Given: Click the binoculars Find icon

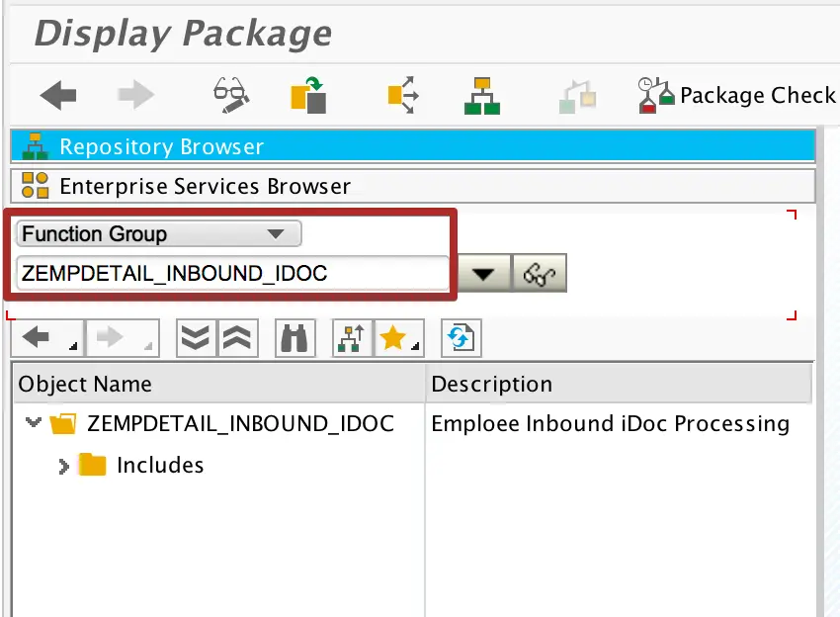Looking at the screenshot, I should point(295,338).
